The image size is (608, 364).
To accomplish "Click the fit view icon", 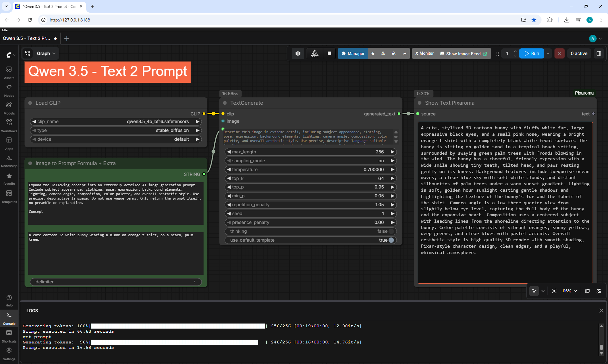I will pyautogui.click(x=554, y=291).
